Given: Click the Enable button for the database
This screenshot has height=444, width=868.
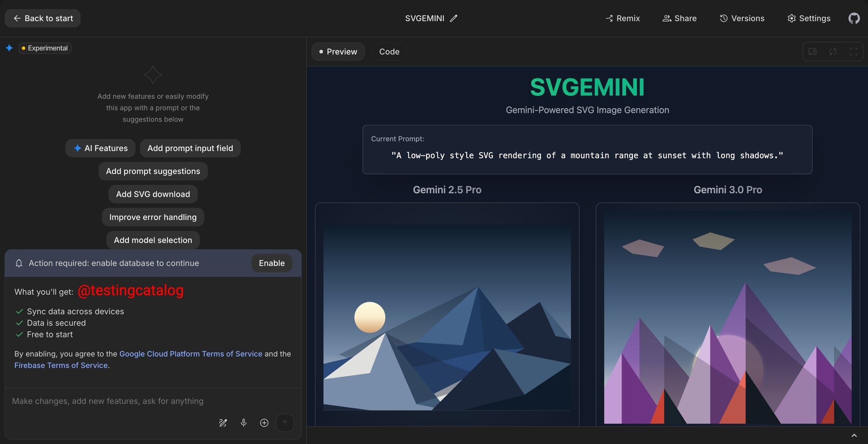Looking at the screenshot, I should pyautogui.click(x=272, y=263).
